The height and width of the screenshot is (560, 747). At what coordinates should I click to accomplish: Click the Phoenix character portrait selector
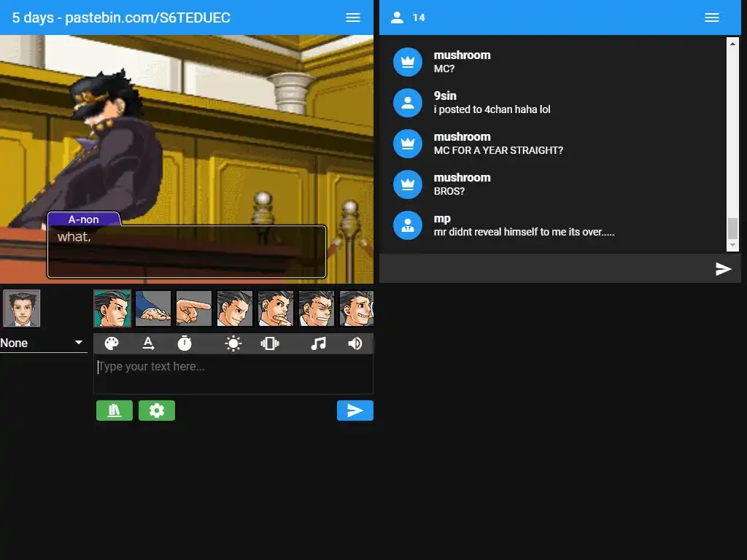[21, 308]
